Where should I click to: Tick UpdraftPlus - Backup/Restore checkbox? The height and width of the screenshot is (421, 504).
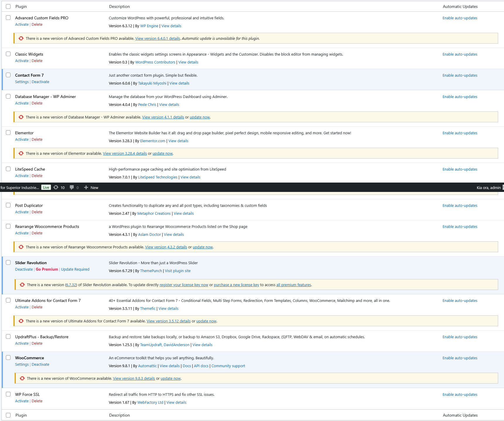8,336
